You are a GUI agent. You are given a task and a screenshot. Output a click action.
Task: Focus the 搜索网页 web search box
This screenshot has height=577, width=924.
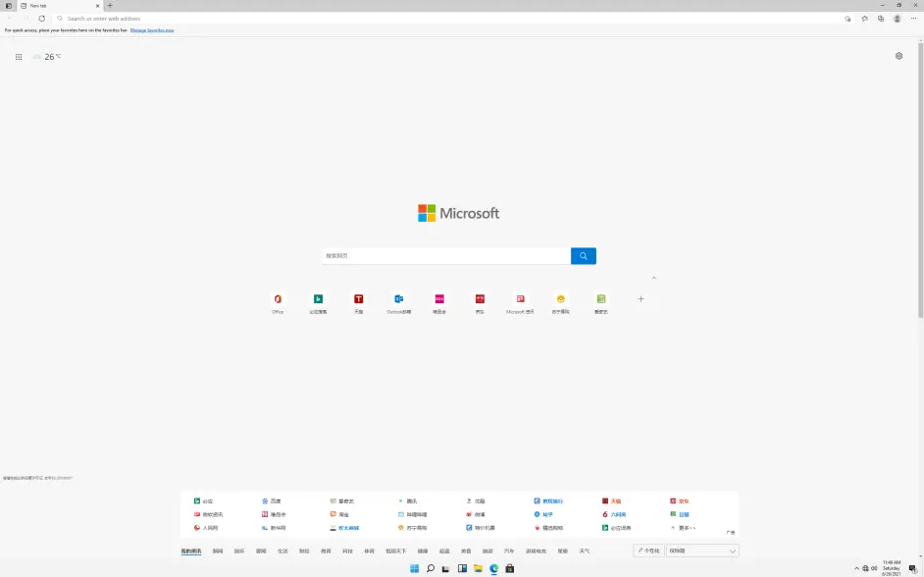(x=446, y=256)
